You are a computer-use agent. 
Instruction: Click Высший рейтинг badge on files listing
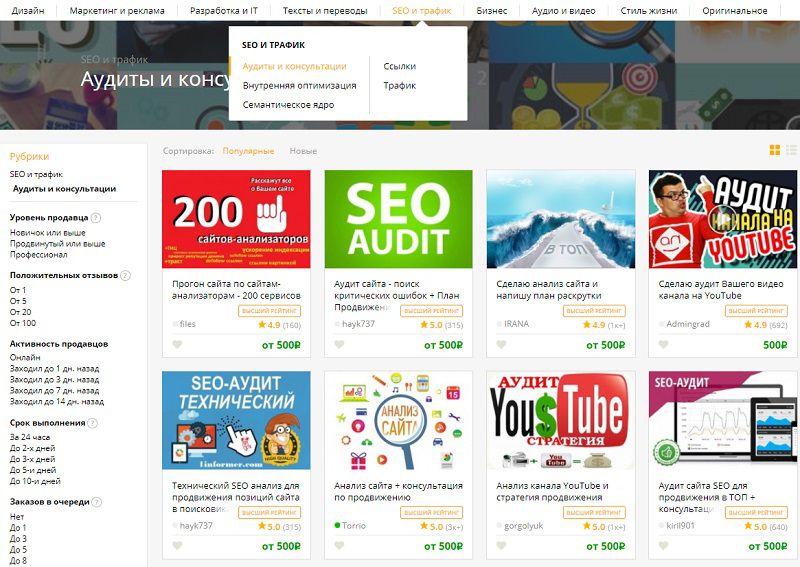coord(269,311)
